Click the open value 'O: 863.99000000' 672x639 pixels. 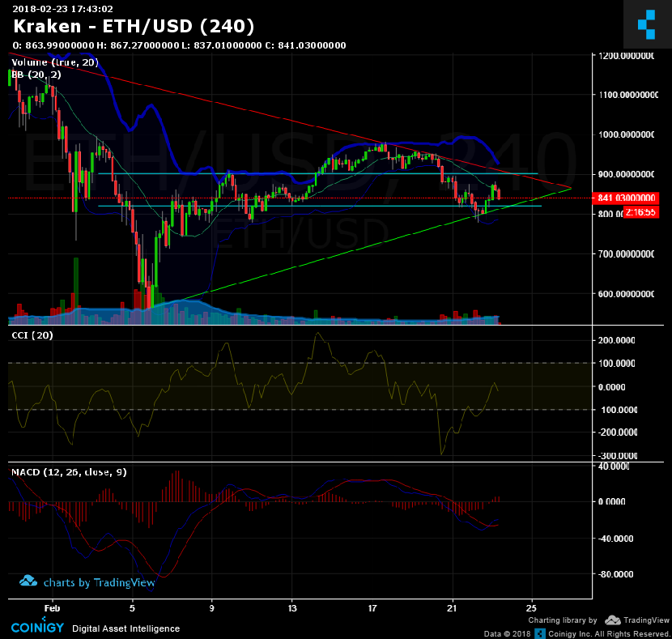(x=53, y=45)
